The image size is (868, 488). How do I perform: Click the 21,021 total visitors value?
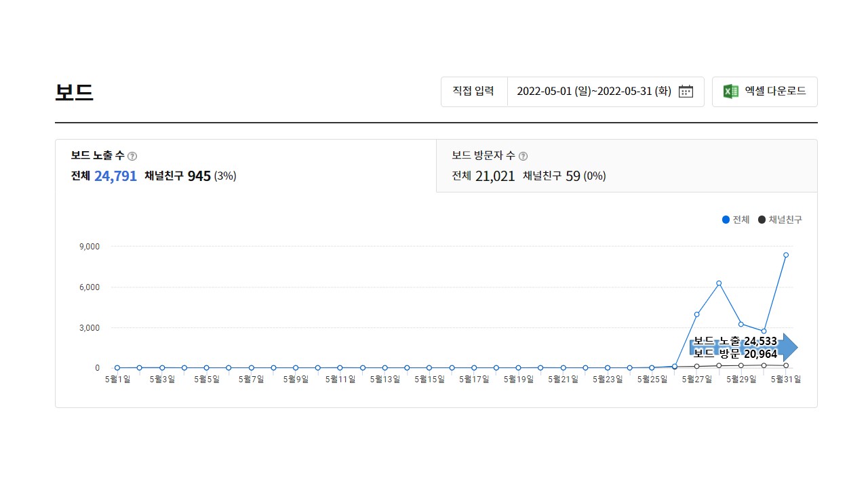tap(494, 176)
